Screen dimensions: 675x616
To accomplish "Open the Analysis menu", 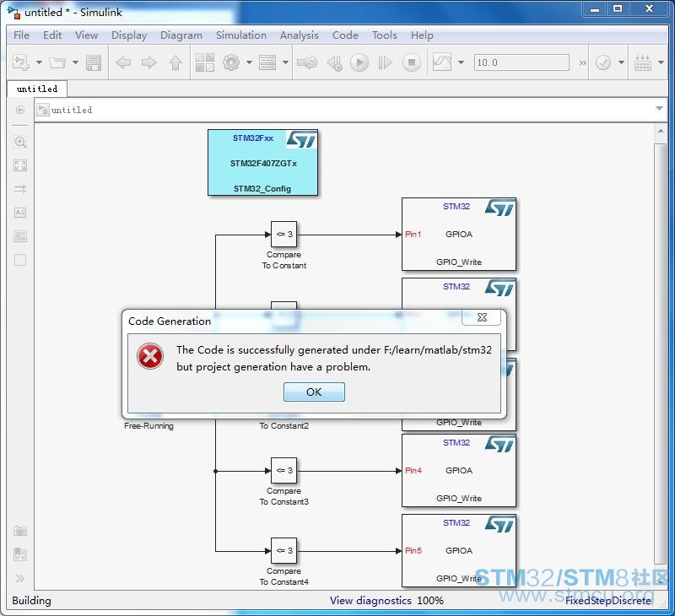I will 300,35.
